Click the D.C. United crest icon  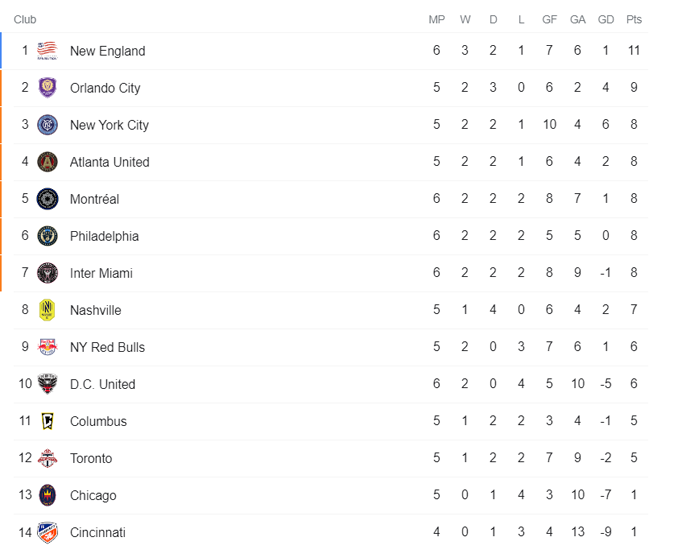47,384
